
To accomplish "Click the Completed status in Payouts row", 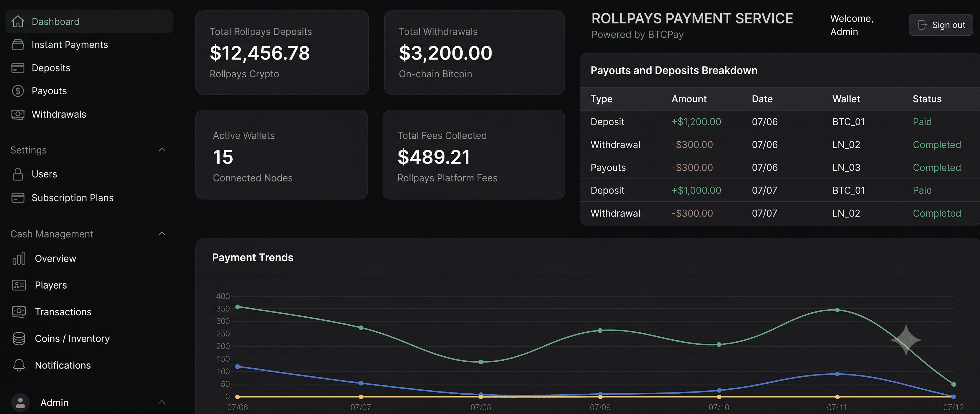I will (x=937, y=167).
